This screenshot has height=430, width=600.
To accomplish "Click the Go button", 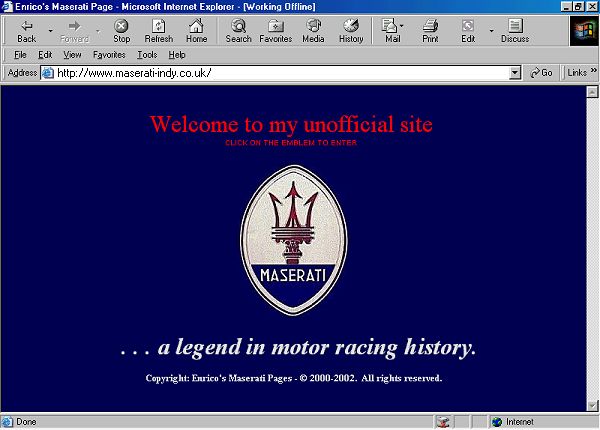I will 541,73.
